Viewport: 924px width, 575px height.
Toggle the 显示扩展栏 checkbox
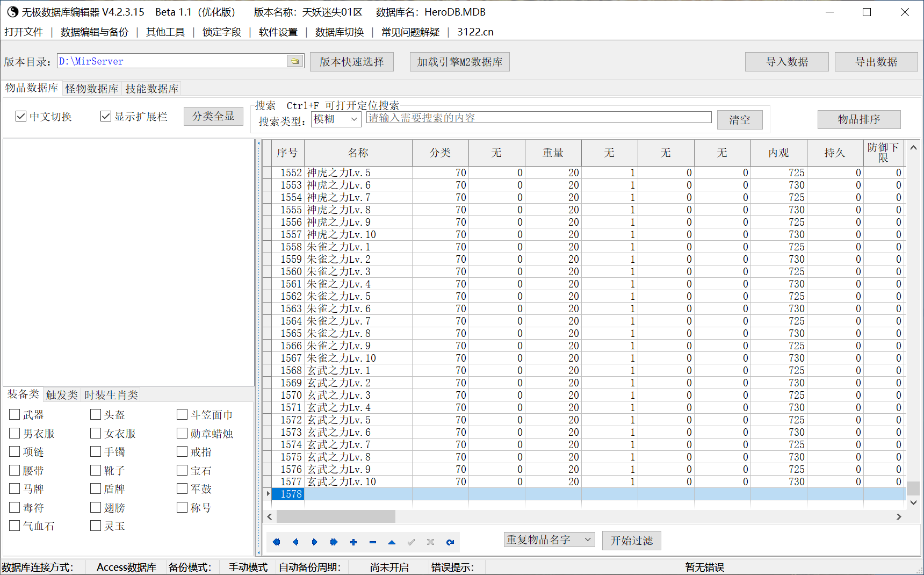coord(106,116)
